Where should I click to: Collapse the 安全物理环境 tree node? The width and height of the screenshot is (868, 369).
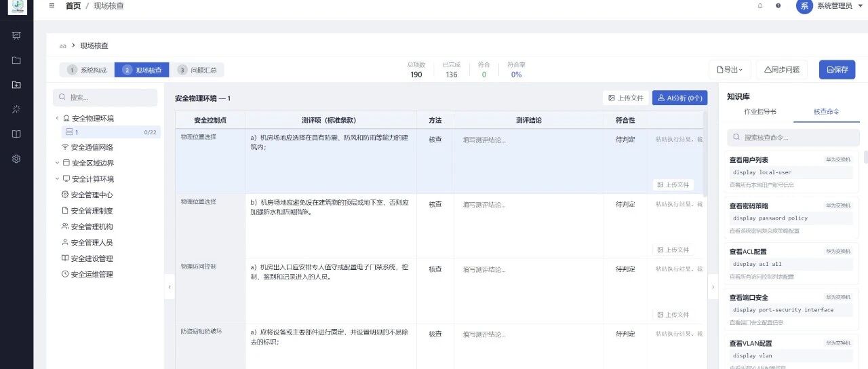tap(57, 118)
